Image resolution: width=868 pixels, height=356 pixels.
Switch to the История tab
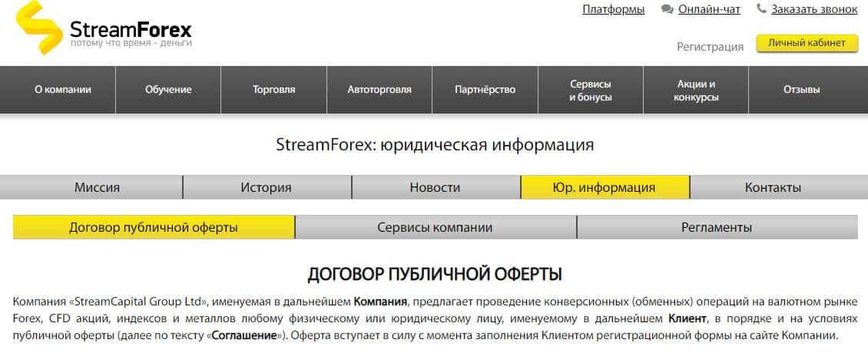coord(267,187)
